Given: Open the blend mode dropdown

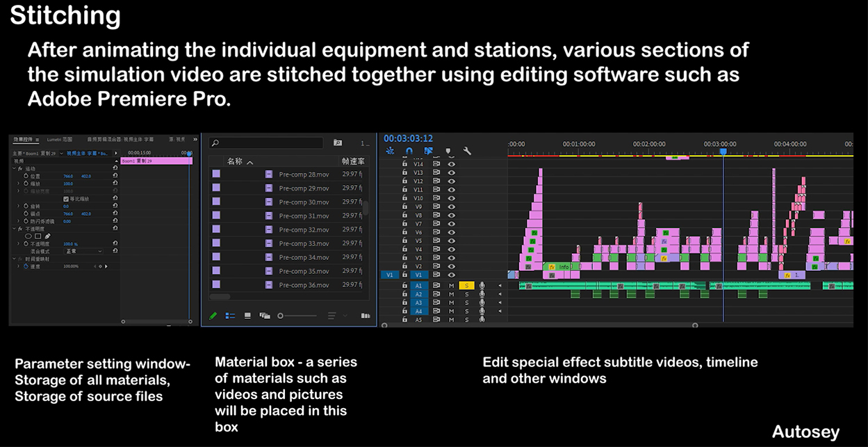Looking at the screenshot, I should click(x=83, y=251).
